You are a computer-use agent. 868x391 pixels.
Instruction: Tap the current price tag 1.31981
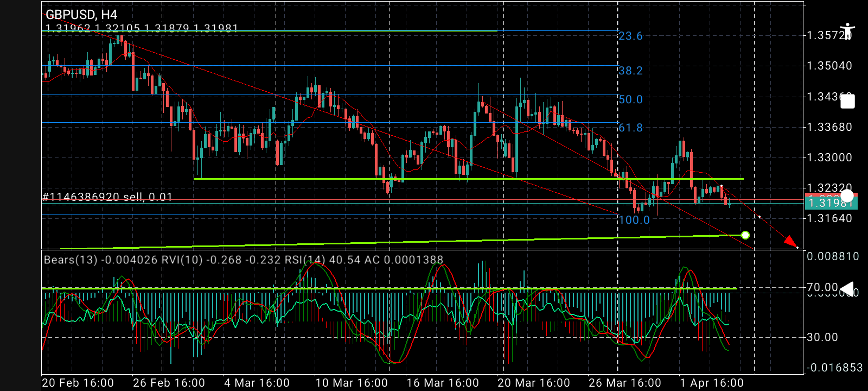[x=831, y=203]
